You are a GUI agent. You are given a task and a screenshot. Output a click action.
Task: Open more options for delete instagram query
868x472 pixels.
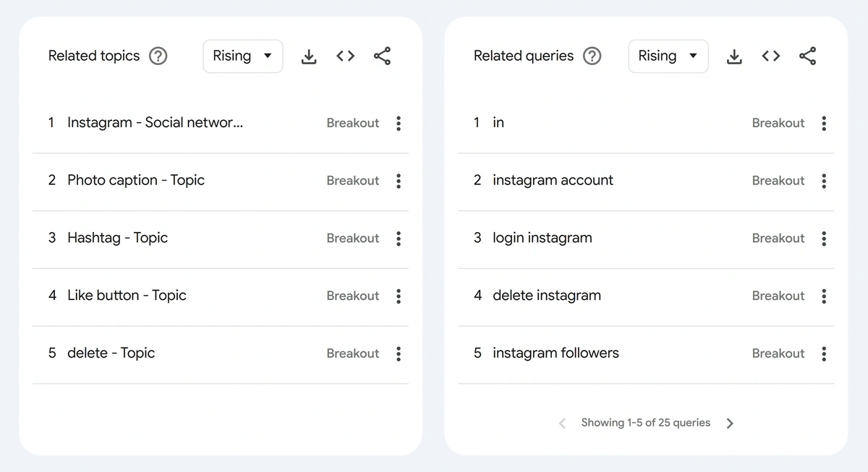(x=824, y=296)
